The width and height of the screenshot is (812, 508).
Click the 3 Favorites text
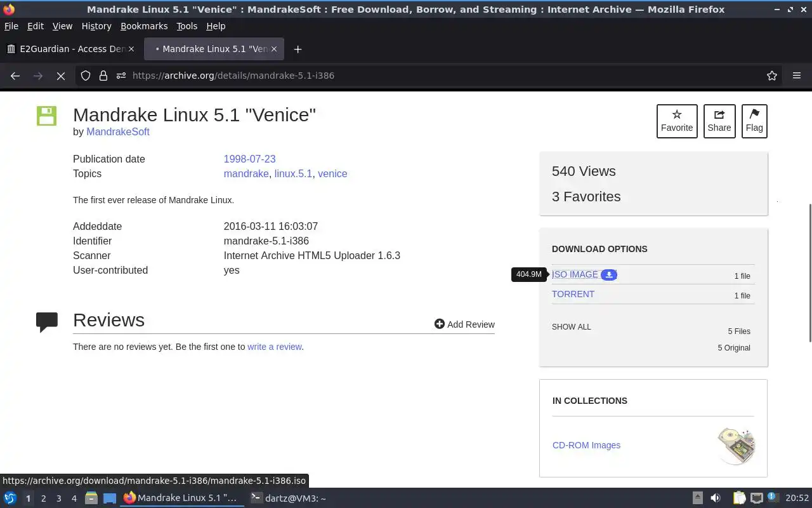[586, 197]
